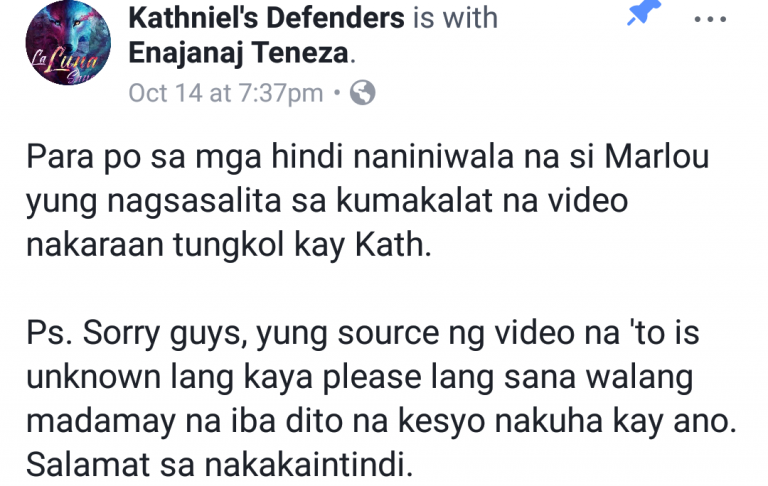The height and width of the screenshot is (486, 768).
Task: Click the line starting "yung nagsasalita sa kumakalat"
Action: point(327,202)
